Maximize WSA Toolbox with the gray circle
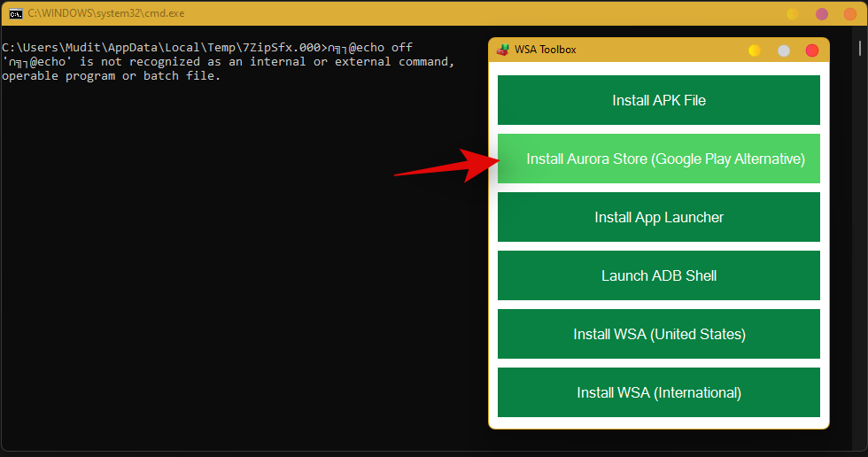The image size is (868, 457). (784, 50)
